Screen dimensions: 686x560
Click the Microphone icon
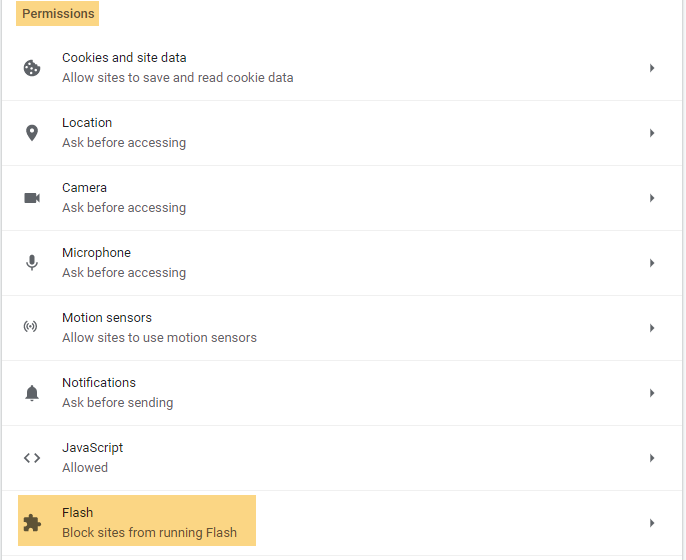[x=32, y=263]
